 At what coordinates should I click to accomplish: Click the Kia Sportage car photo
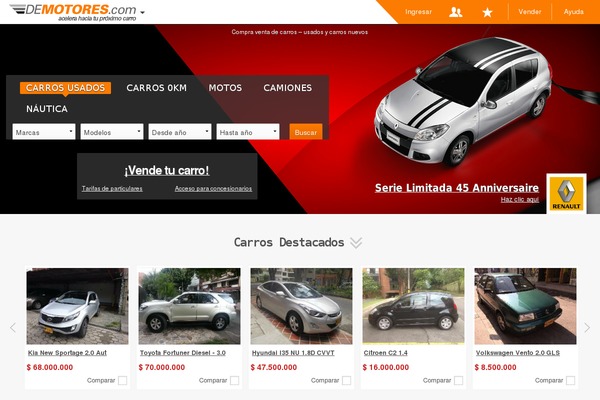[77, 306]
